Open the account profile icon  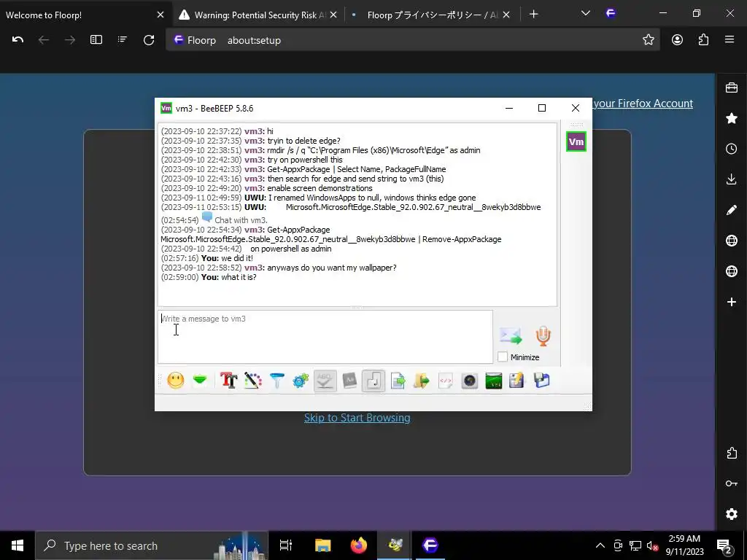click(678, 40)
